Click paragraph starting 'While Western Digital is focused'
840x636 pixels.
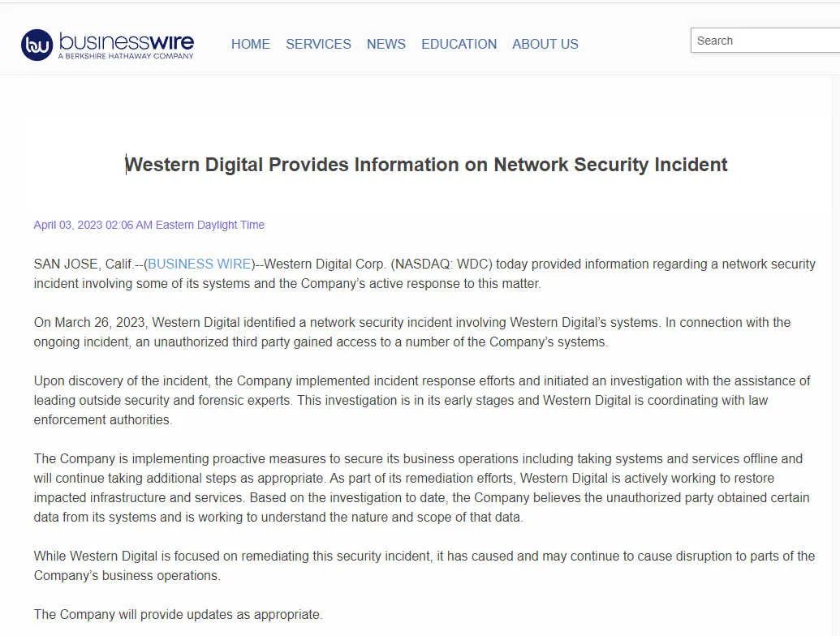[x=424, y=565]
